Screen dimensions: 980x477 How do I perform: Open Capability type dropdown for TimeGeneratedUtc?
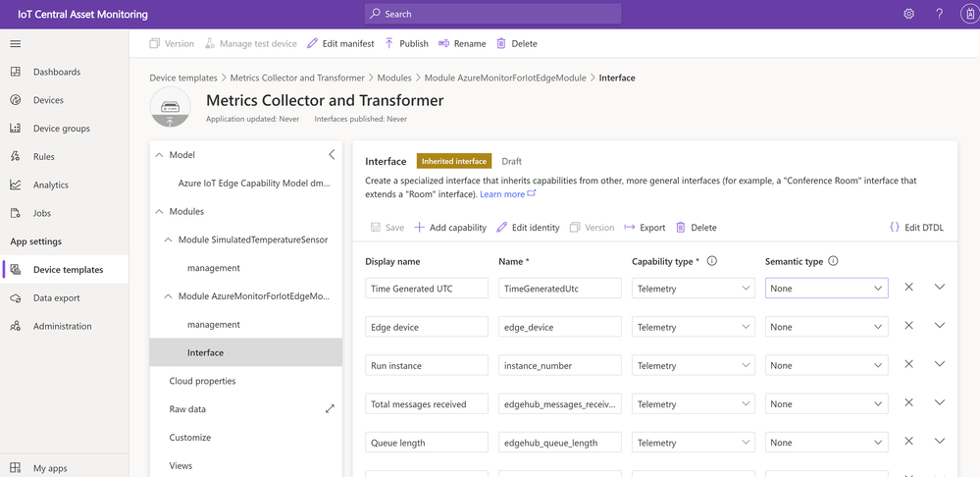pyautogui.click(x=694, y=289)
